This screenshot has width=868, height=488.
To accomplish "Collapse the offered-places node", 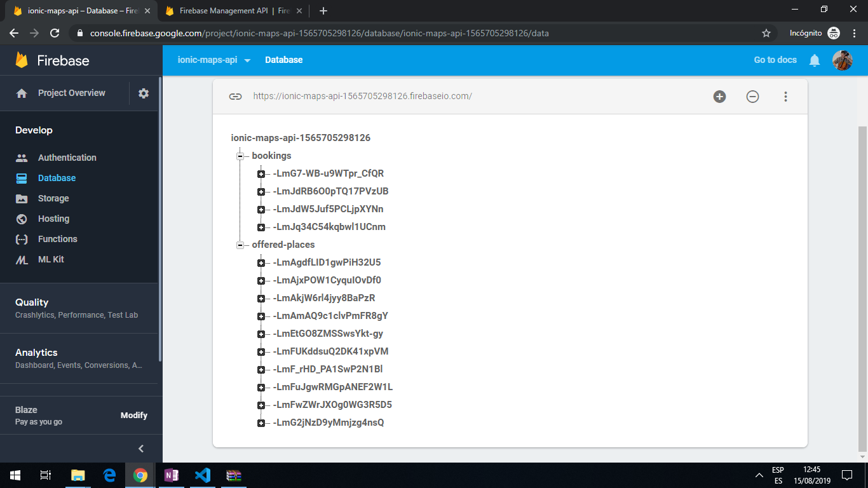I will coord(240,245).
